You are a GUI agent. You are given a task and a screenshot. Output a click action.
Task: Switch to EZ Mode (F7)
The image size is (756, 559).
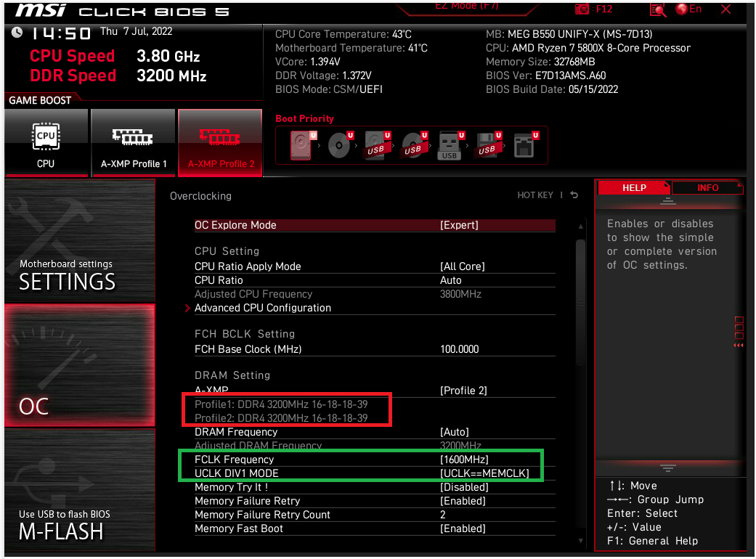(466, 7)
